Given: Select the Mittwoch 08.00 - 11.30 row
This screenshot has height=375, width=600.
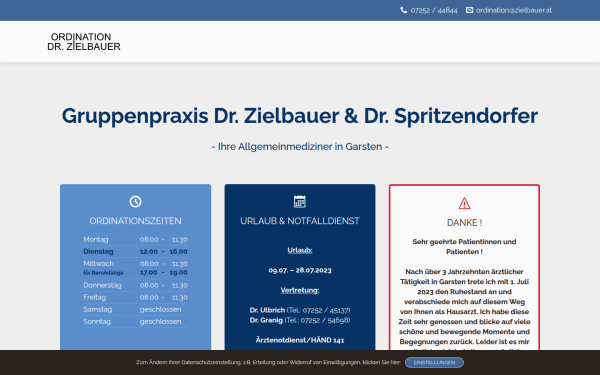Looking at the screenshot, I should tap(135, 264).
